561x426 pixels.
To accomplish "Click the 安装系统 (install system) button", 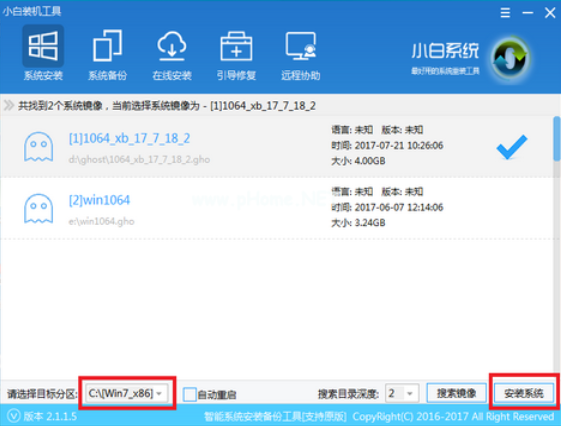I will (524, 393).
